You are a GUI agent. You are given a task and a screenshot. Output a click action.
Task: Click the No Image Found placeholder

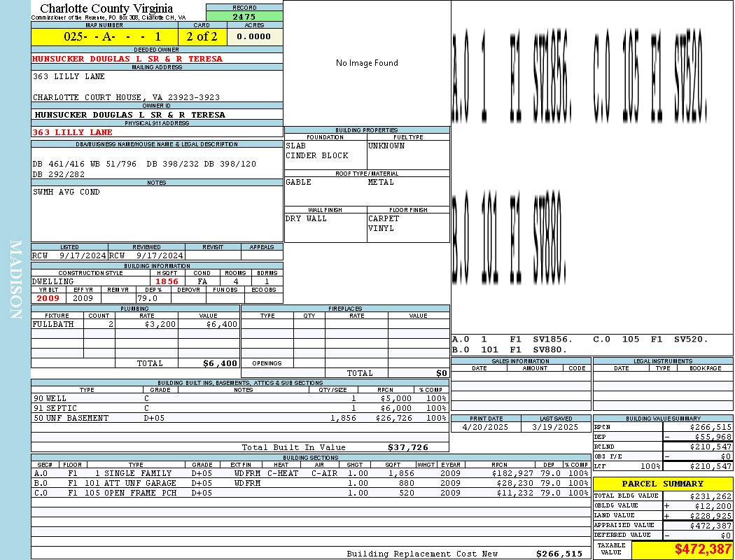pos(367,63)
